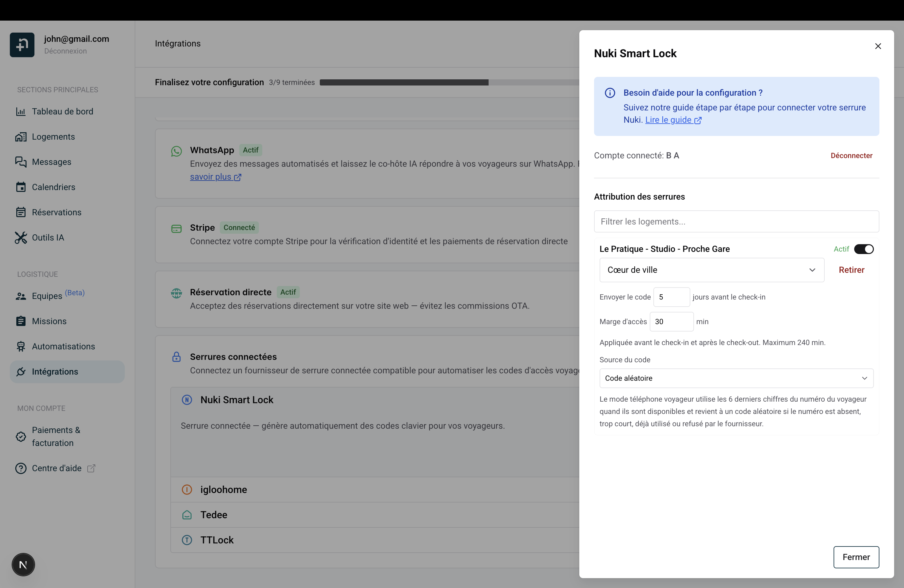Screen dimensions: 904x588
Task: Click the Paiements & facturation badge icon
Action: [21, 437]
